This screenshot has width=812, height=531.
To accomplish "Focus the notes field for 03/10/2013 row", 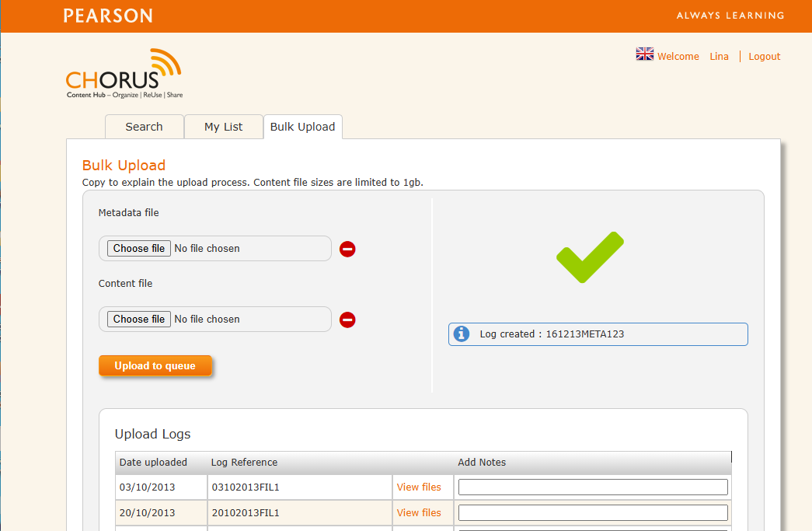I will click(593, 487).
